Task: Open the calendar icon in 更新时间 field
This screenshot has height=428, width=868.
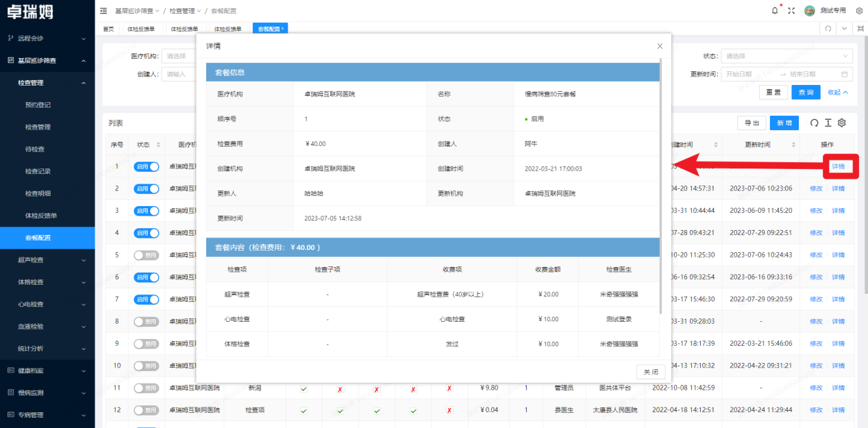Action: 845,74
